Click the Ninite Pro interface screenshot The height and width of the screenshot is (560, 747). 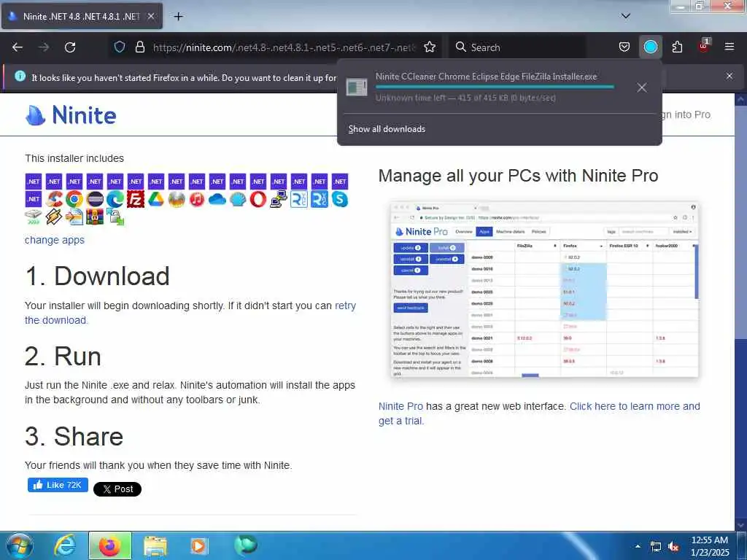coord(544,289)
